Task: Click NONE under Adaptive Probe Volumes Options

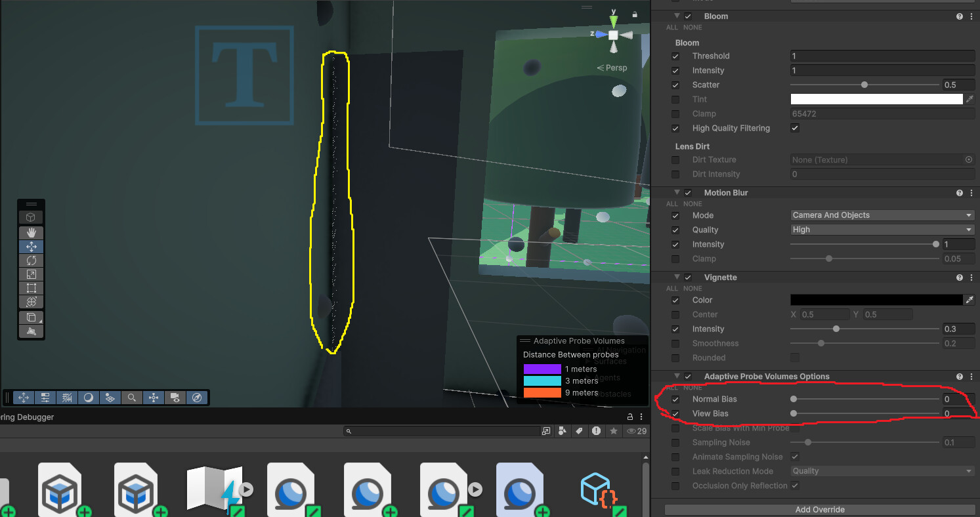Action: coord(692,387)
